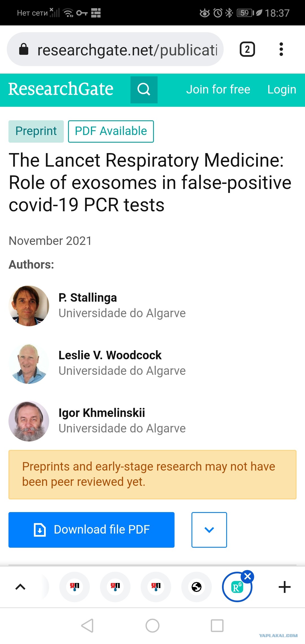This screenshot has width=305, height=644.
Task: Tap the Android back navigation button
Action: coord(88,626)
